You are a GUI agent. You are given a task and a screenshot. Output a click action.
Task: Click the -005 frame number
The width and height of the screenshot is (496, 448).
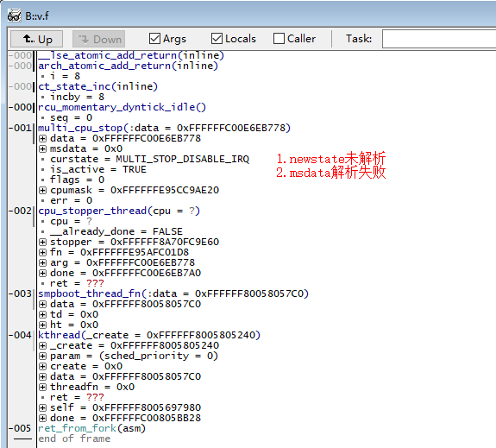[20, 428]
